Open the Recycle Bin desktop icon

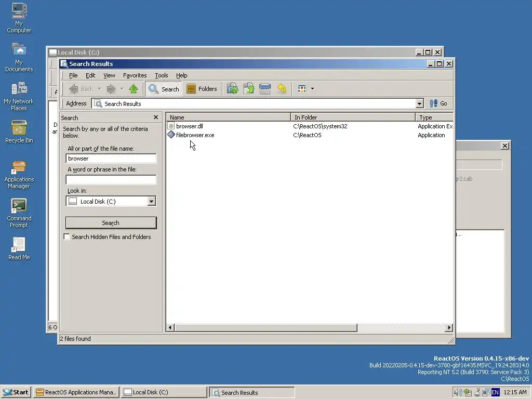coord(19,131)
